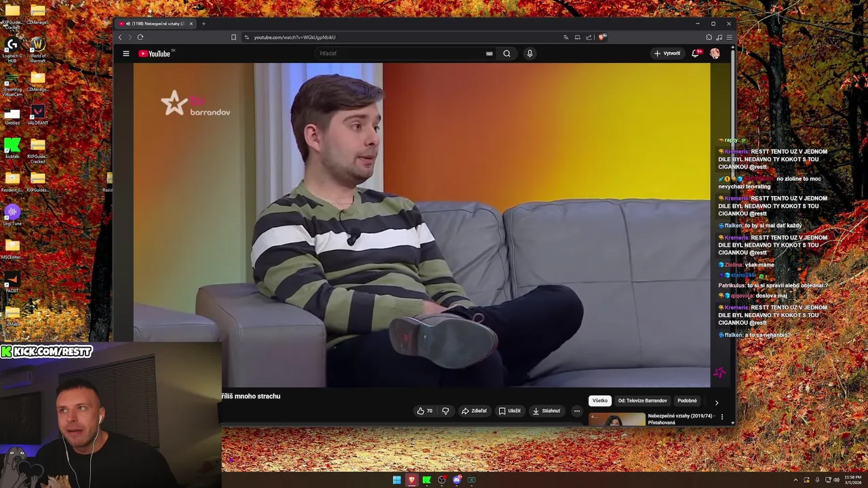
Task: Open the browser main menu
Action: (x=729, y=37)
